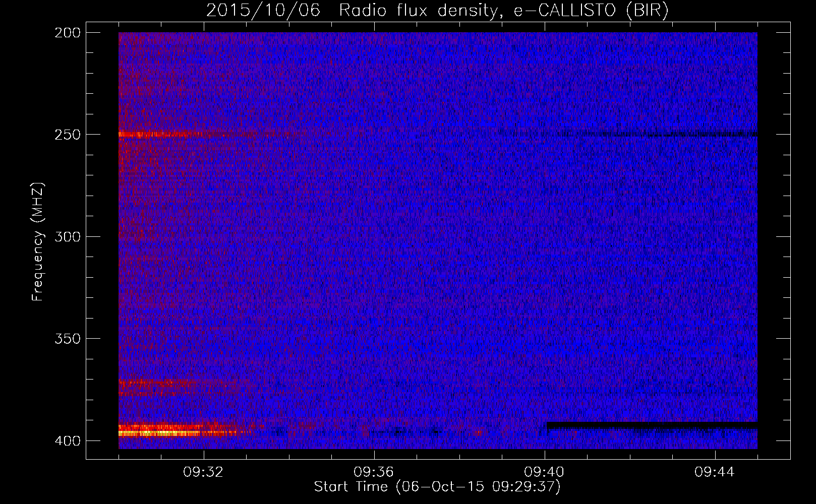Screen dimensions: 816x504
Task: Click the 350 frequency tick label
Action: [x=67, y=339]
